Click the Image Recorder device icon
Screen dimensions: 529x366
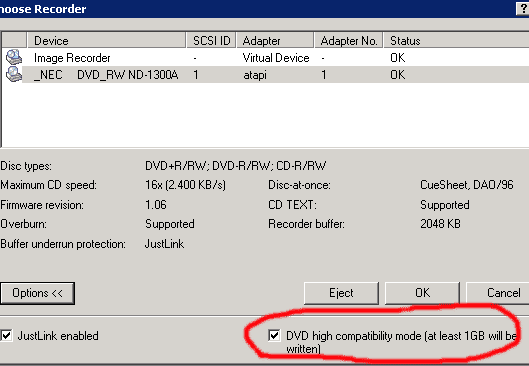tap(14, 57)
